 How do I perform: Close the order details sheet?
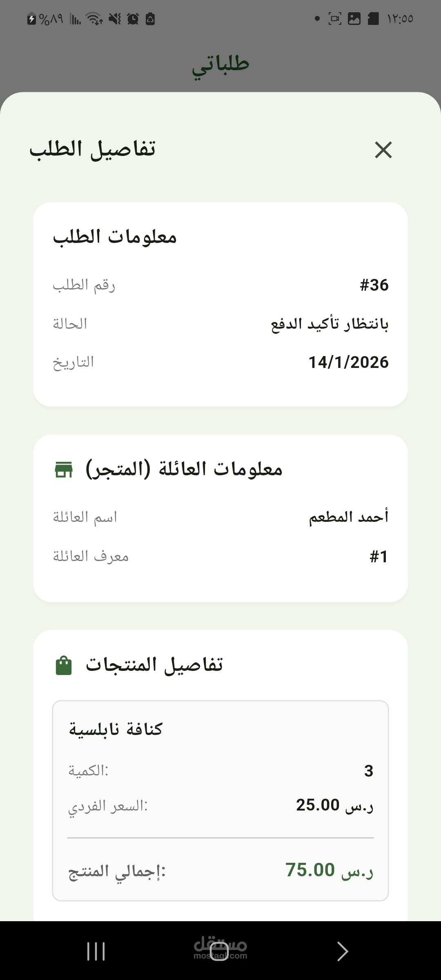383,150
